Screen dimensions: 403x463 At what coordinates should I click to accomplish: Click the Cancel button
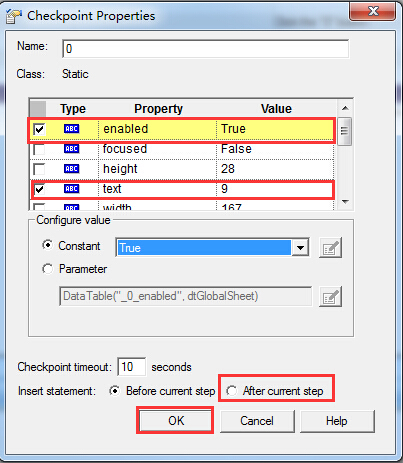pyautogui.click(x=257, y=421)
